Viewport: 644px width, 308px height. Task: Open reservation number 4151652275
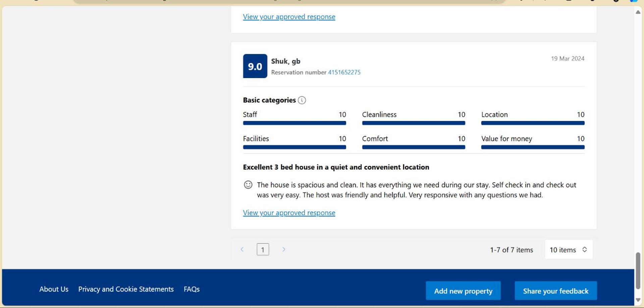(344, 72)
